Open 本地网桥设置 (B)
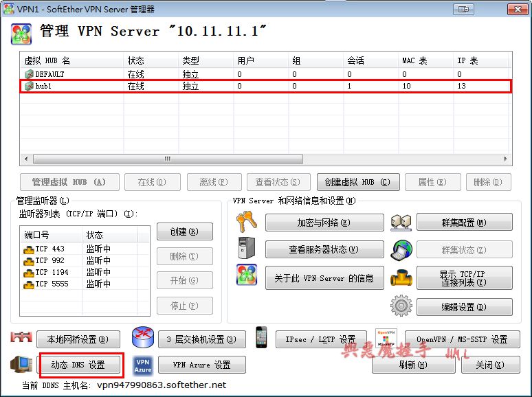The height and width of the screenshot is (397, 532). (78, 339)
